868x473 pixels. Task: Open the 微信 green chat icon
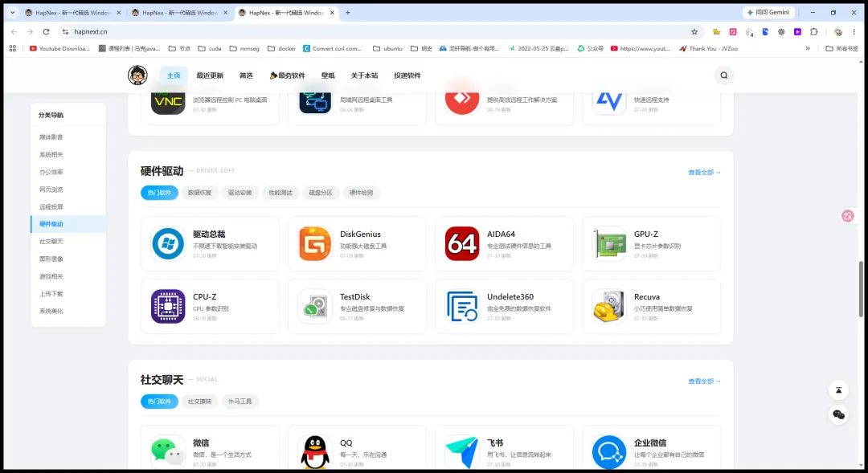(168, 452)
